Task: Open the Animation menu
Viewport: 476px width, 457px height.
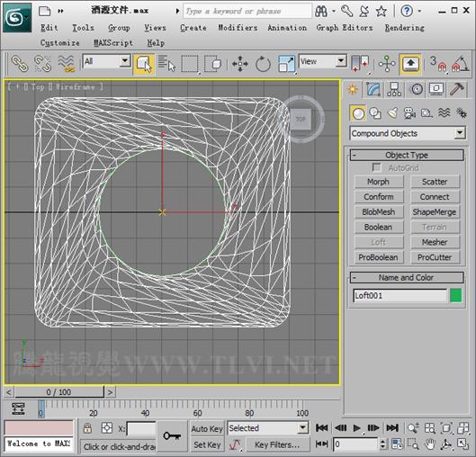Action: (287, 28)
